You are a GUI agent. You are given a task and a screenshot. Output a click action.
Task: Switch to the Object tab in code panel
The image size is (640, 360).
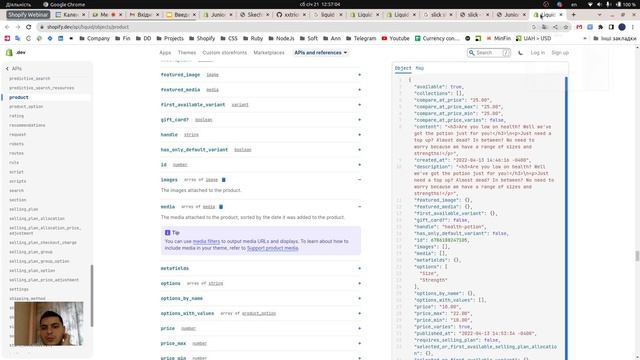(x=403, y=68)
